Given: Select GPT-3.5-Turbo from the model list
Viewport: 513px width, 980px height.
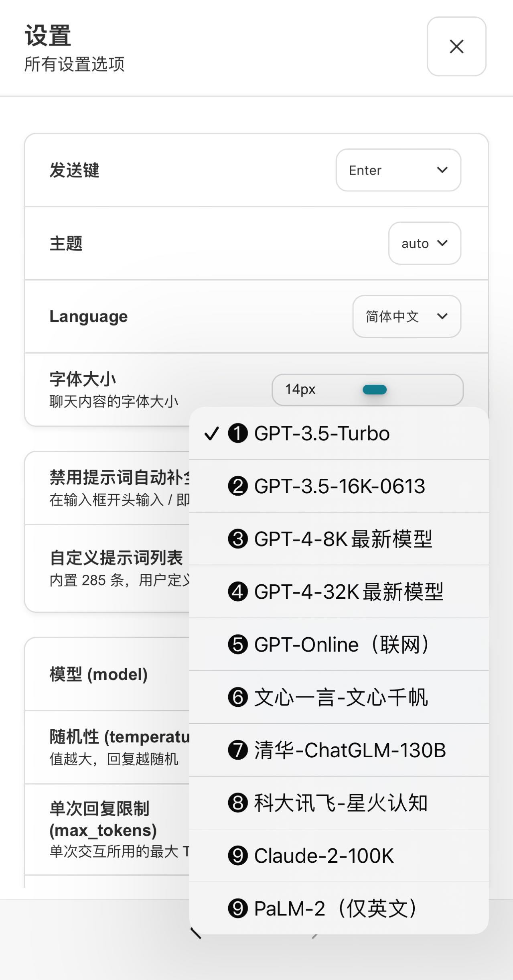Looking at the screenshot, I should coord(339,433).
